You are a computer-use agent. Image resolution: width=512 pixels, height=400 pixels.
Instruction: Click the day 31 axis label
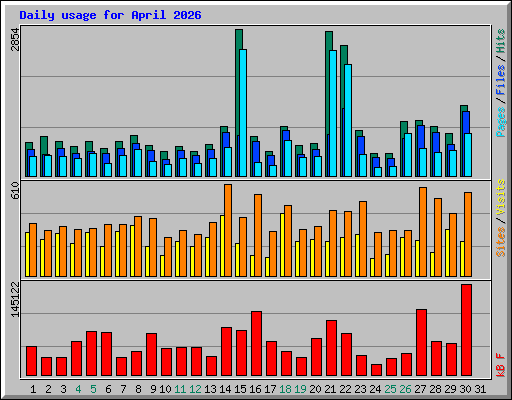(x=480, y=389)
